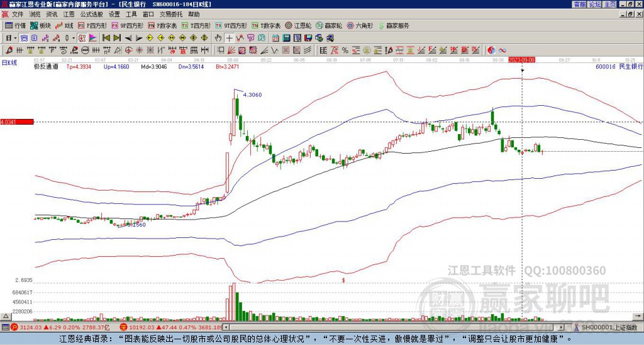Viewport: 644px width, 345px height.
Task: Click the 600016 民生银行 stock label
Action: tap(619, 66)
